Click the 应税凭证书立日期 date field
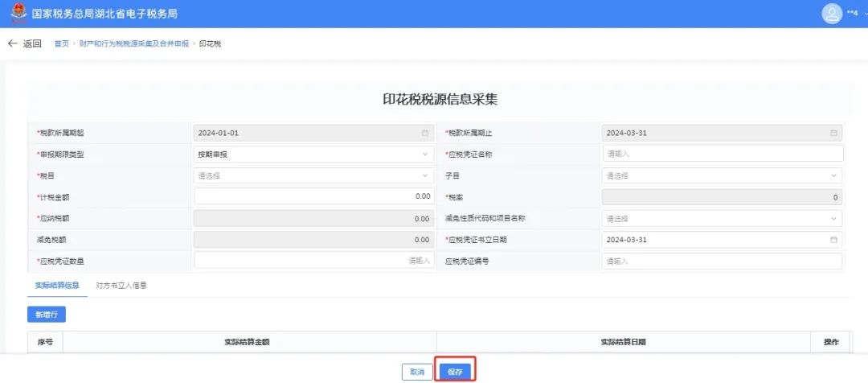Image resolution: width=868 pixels, height=383 pixels. 722,240
